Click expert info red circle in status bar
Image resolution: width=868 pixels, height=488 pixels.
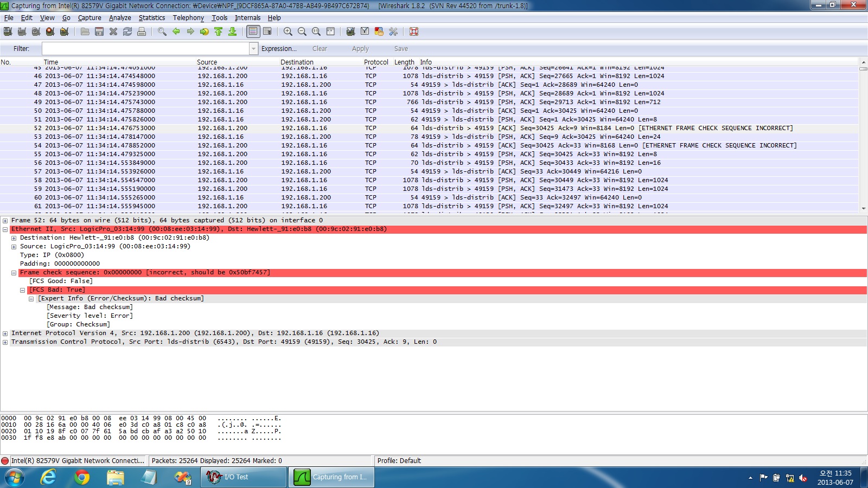click(5, 461)
